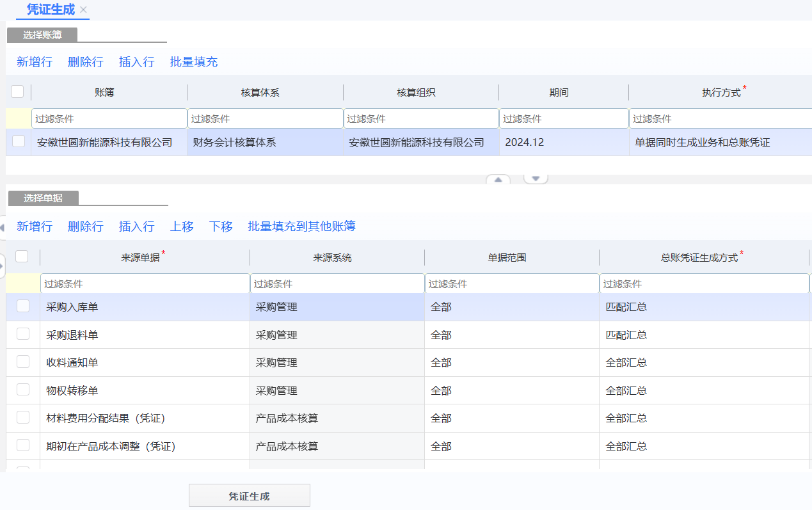
Task: Select the 选择账簿 section tab
Action: coord(42,35)
